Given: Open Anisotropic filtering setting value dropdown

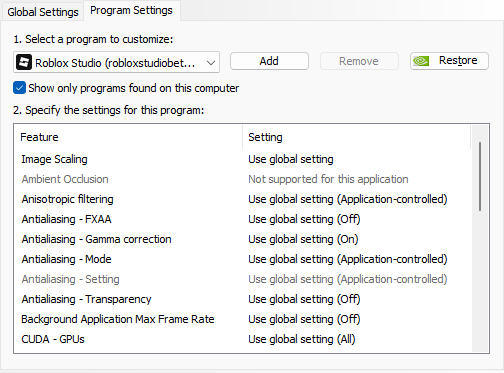Looking at the screenshot, I should 348,199.
